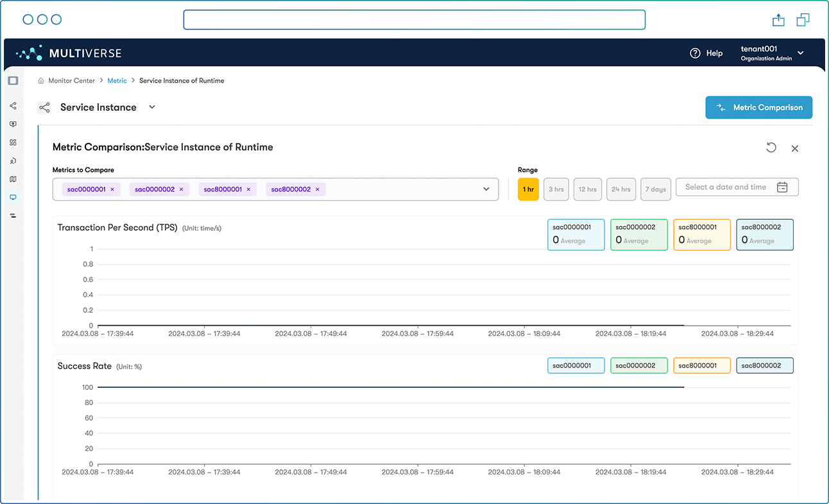Toggle sac8000001 in Success Rate legend
This screenshot has height=504, width=829.
tap(702, 365)
